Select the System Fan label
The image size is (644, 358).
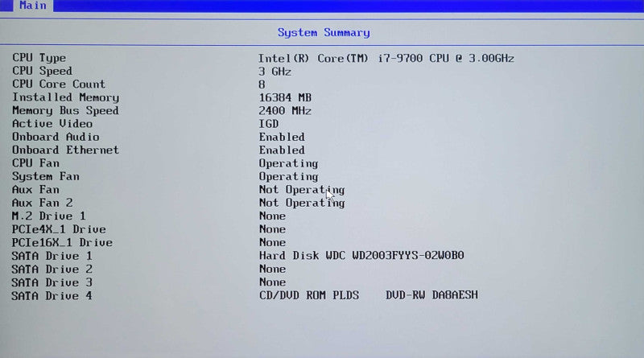click(46, 176)
